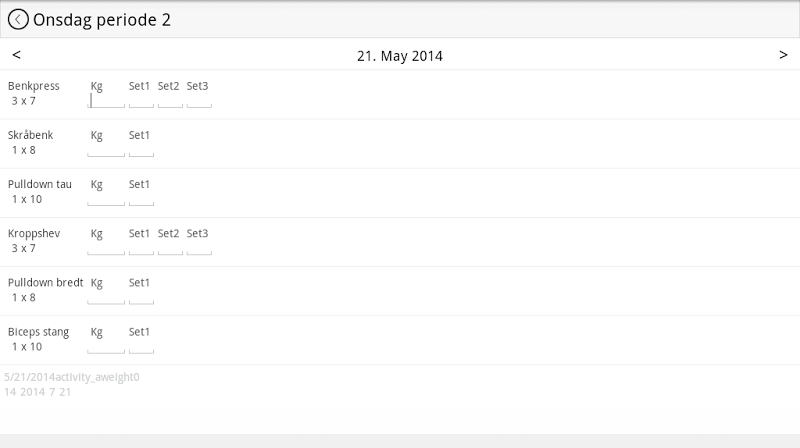Click Benkpress Set2 input field
Screen dimensions: 800x448
click(170, 100)
